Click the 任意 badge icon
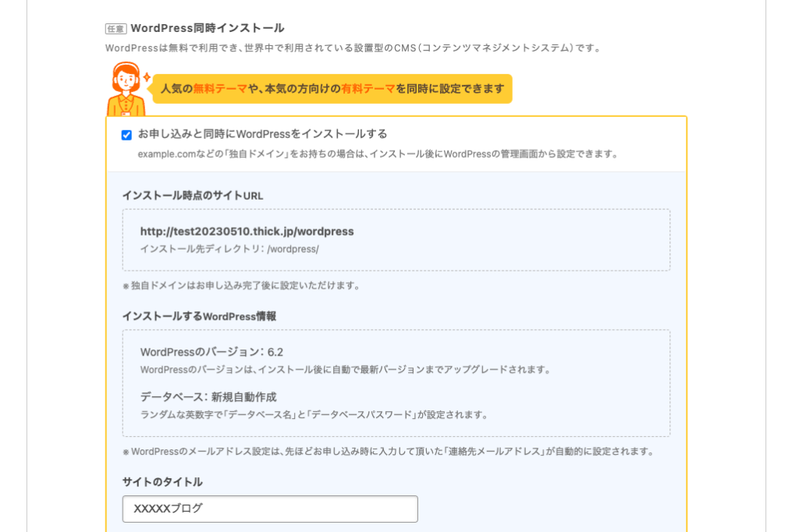The image size is (799, 532). [115, 29]
